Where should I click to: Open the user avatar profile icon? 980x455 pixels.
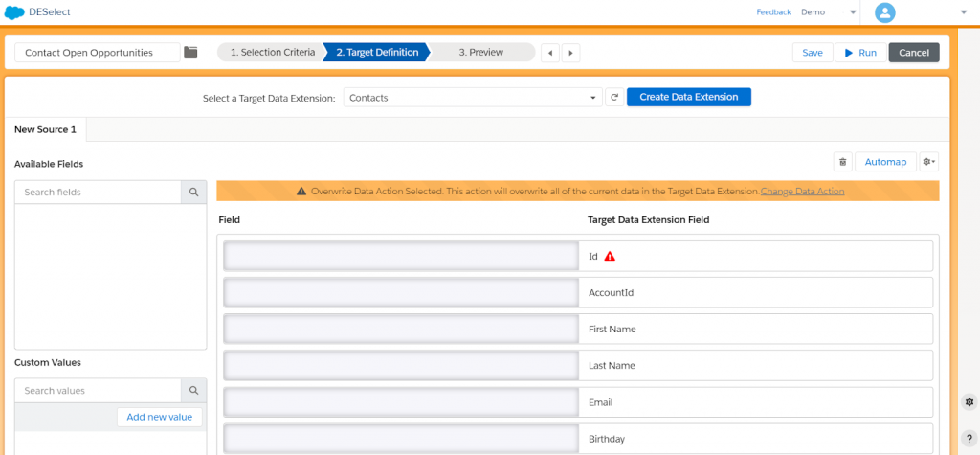(x=885, y=12)
